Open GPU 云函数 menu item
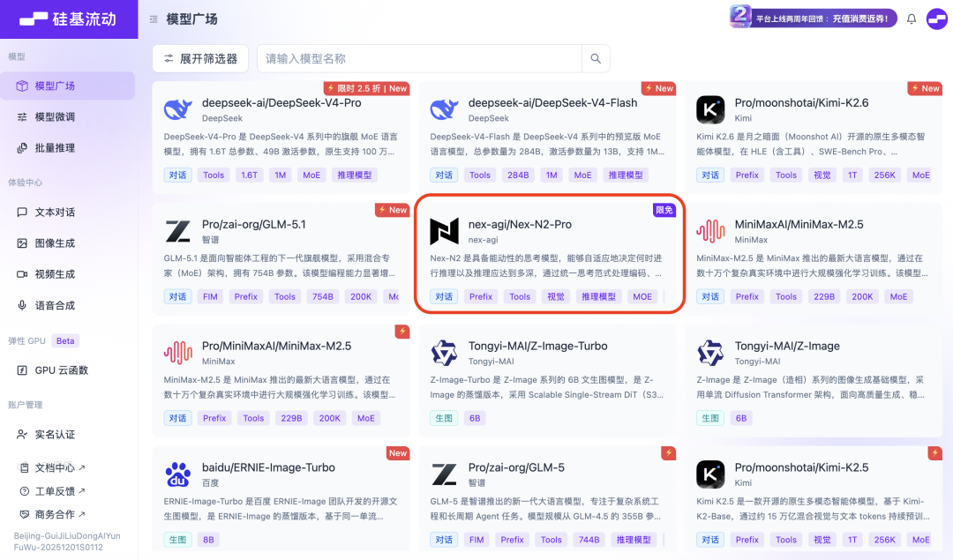 (68, 370)
